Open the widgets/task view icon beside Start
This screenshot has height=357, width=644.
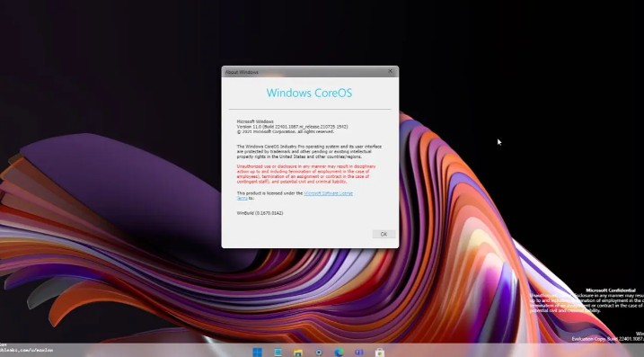pos(278,353)
